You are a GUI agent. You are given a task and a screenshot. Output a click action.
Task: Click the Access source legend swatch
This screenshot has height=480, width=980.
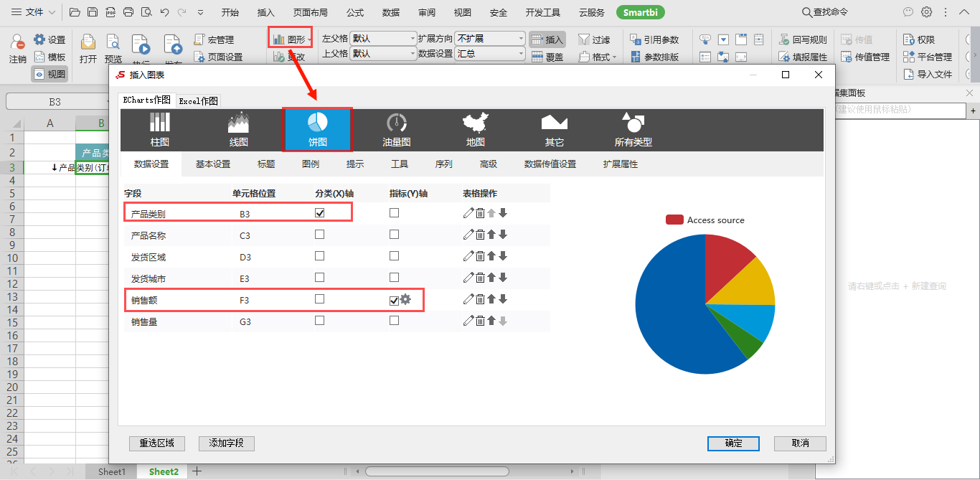click(x=674, y=220)
